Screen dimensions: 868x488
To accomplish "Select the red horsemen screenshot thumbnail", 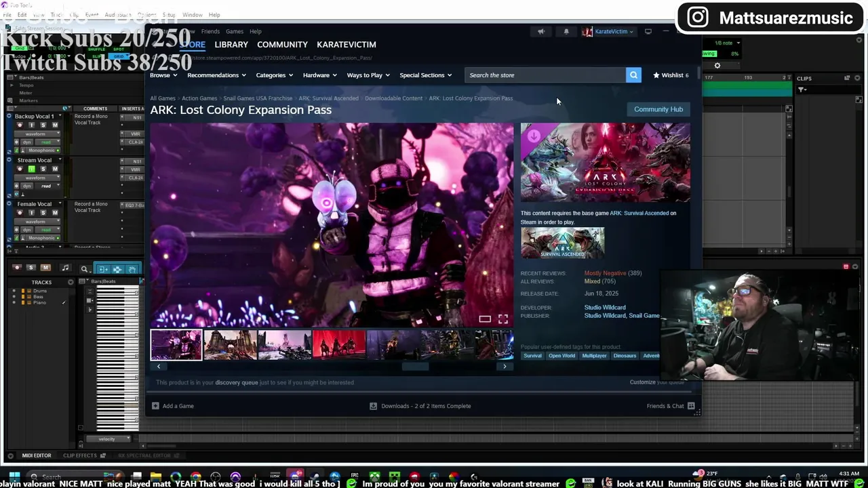I will click(339, 345).
